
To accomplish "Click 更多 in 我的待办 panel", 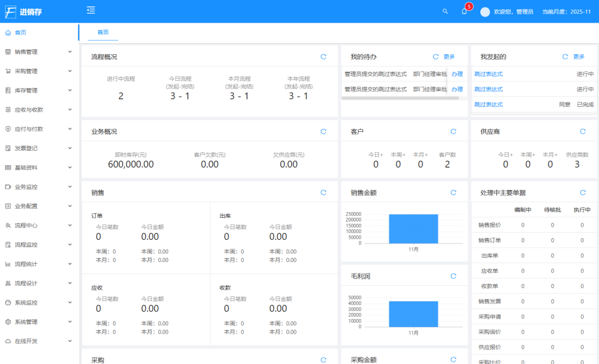I will click(449, 57).
